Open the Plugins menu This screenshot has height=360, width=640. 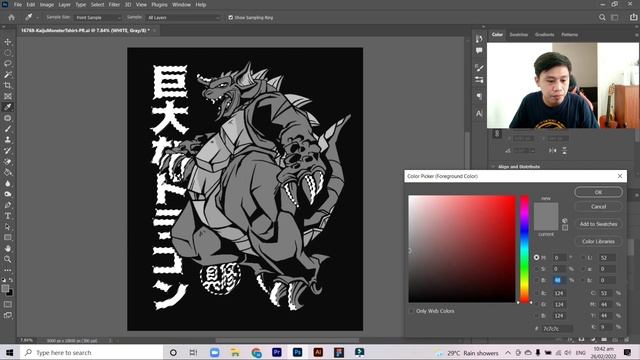click(159, 5)
